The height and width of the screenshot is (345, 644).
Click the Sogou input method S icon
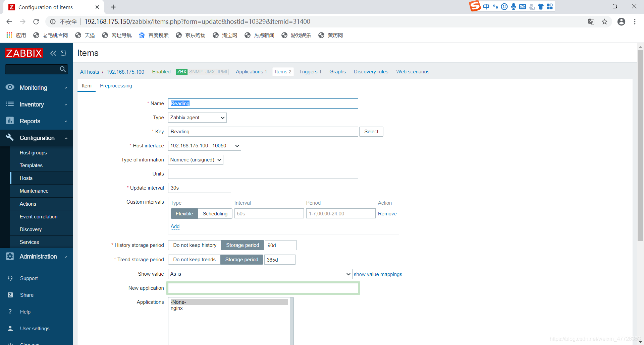(475, 6)
